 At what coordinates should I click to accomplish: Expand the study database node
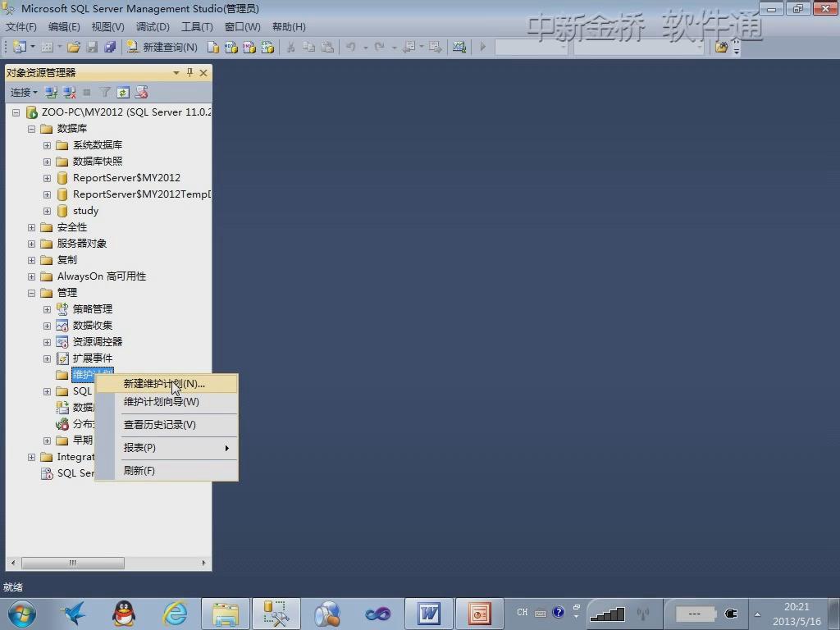pos(47,211)
